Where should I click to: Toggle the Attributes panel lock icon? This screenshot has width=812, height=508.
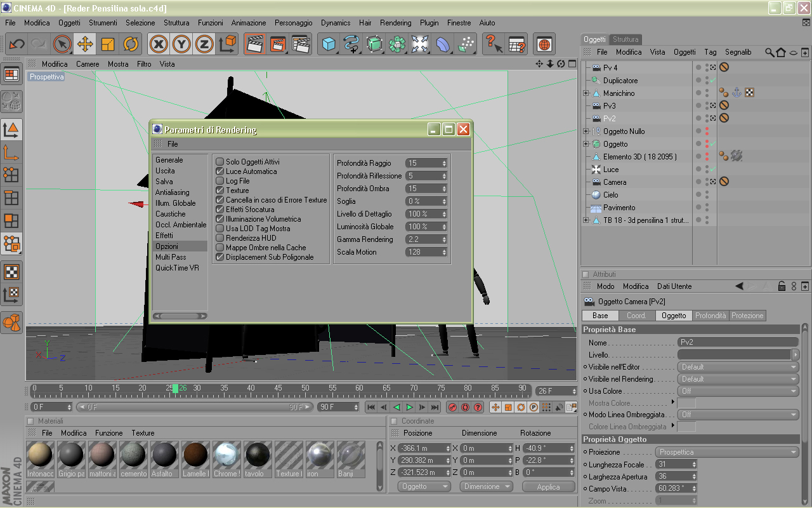pyautogui.click(x=782, y=286)
